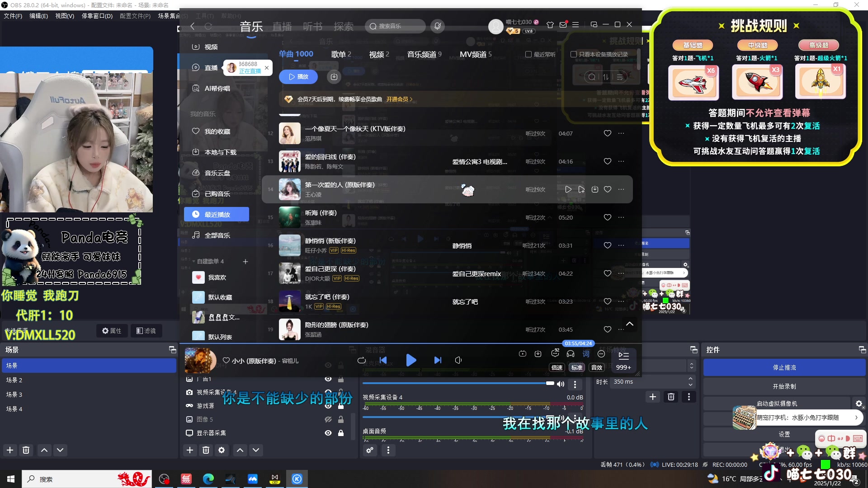Switch to MV频道 5 tab
This screenshot has width=868, height=488.
(x=476, y=54)
